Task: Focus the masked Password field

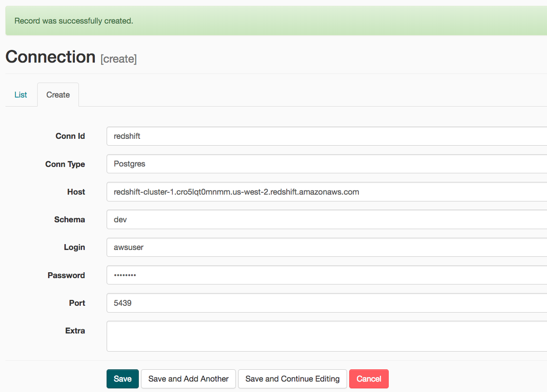Action: tap(327, 275)
